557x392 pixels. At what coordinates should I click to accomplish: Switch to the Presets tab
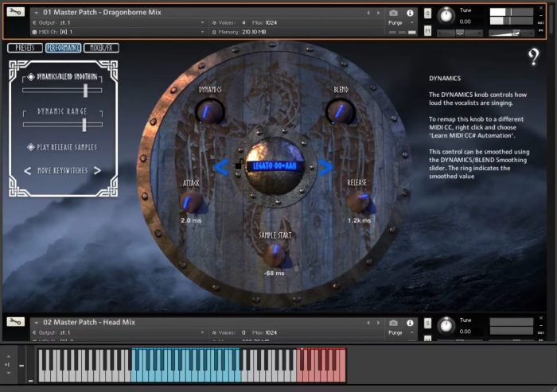[x=25, y=48]
